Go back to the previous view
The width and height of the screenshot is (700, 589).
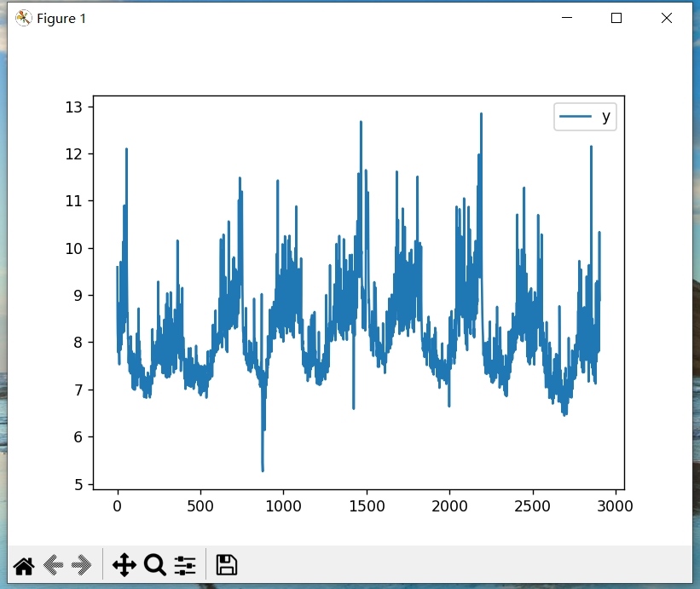(53, 564)
